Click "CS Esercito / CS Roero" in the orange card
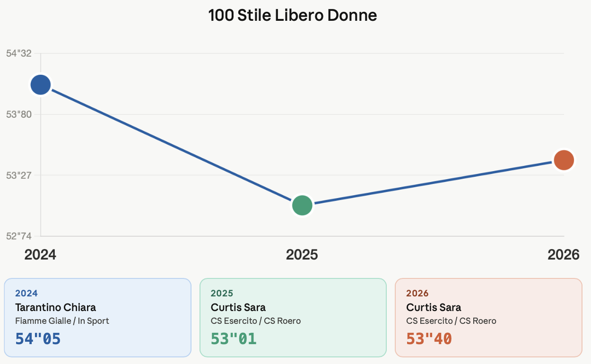 click(451, 321)
